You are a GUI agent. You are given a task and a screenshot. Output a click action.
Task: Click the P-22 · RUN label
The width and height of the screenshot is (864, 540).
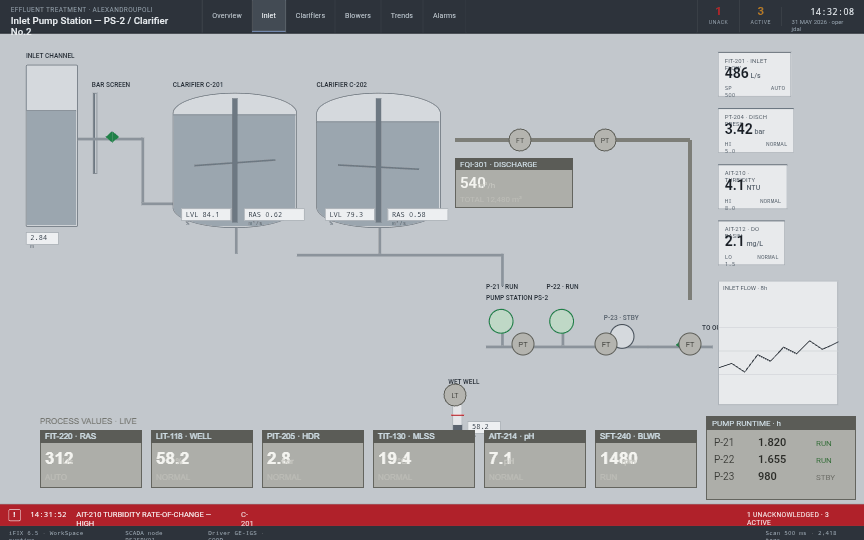coord(563,287)
